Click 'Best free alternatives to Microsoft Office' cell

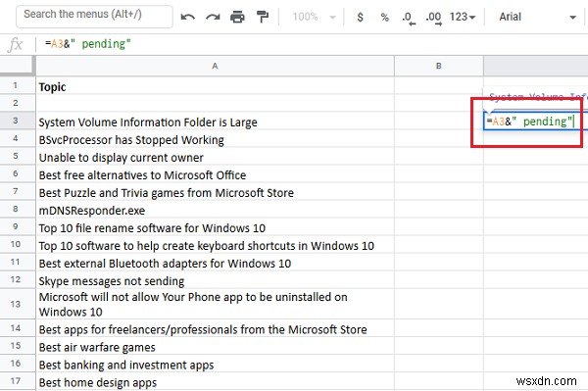click(215, 173)
